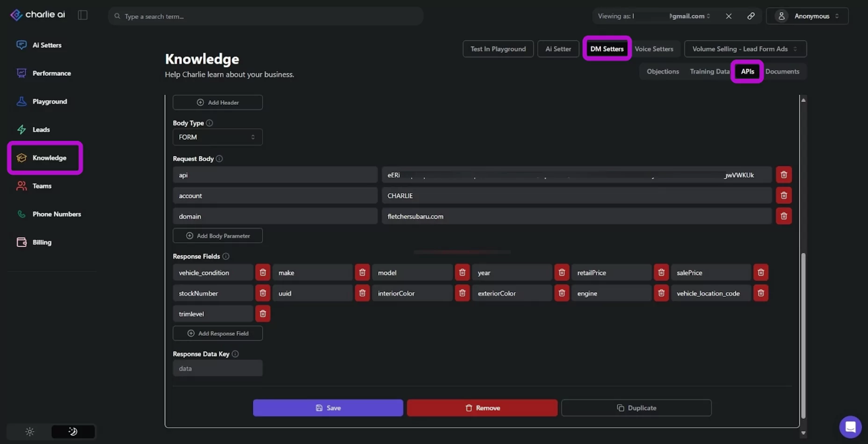Switch to light theme sun icon
The height and width of the screenshot is (444, 868).
(30, 431)
